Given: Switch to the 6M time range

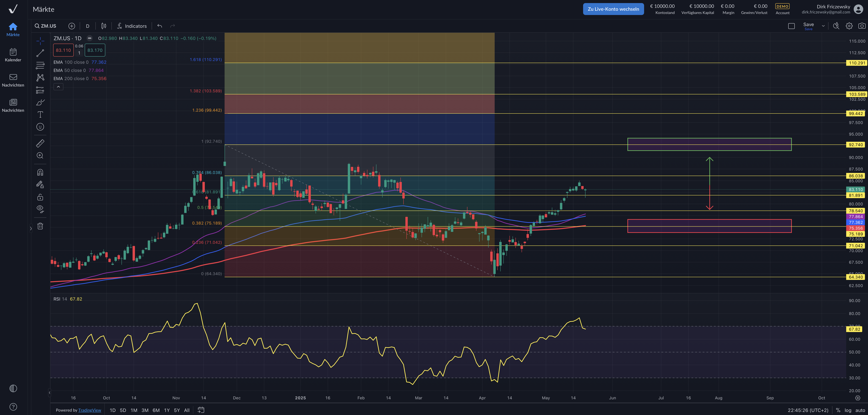Looking at the screenshot, I should (156, 410).
